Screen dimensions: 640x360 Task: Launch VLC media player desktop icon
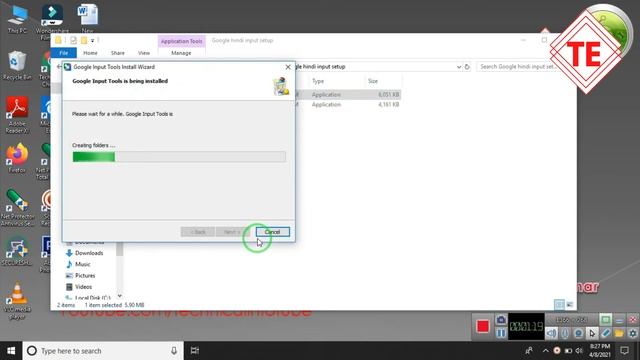point(17,301)
